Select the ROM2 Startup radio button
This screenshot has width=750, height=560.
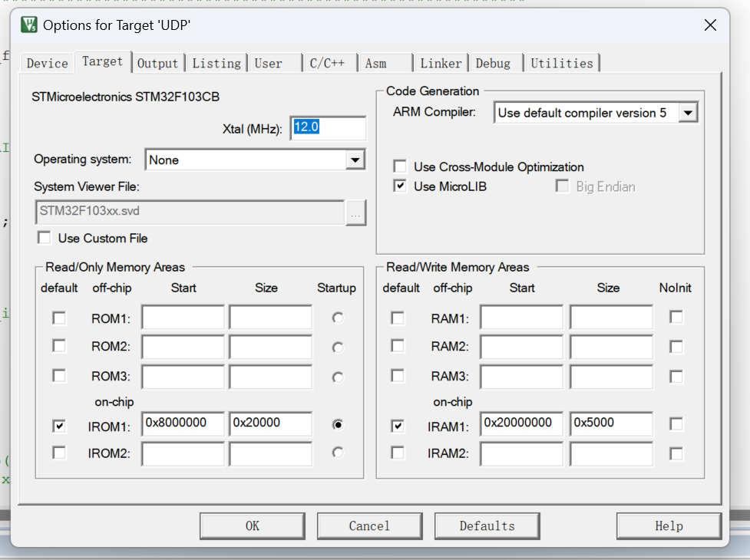pyautogui.click(x=338, y=348)
